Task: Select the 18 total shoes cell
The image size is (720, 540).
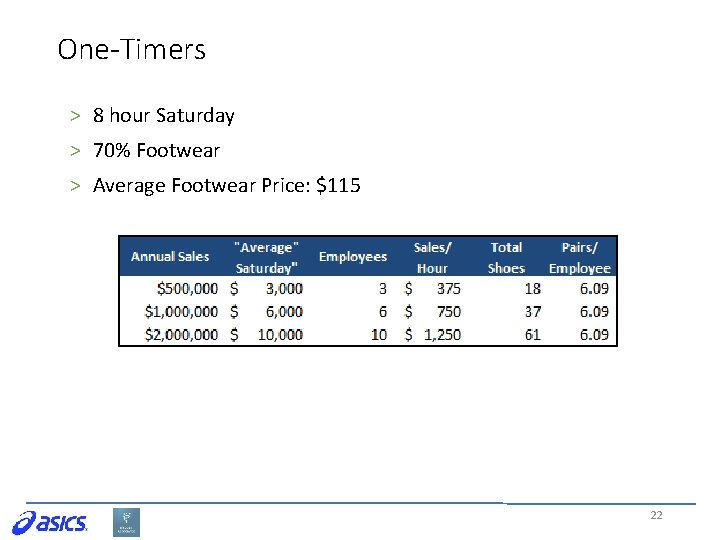Action: pos(533,288)
